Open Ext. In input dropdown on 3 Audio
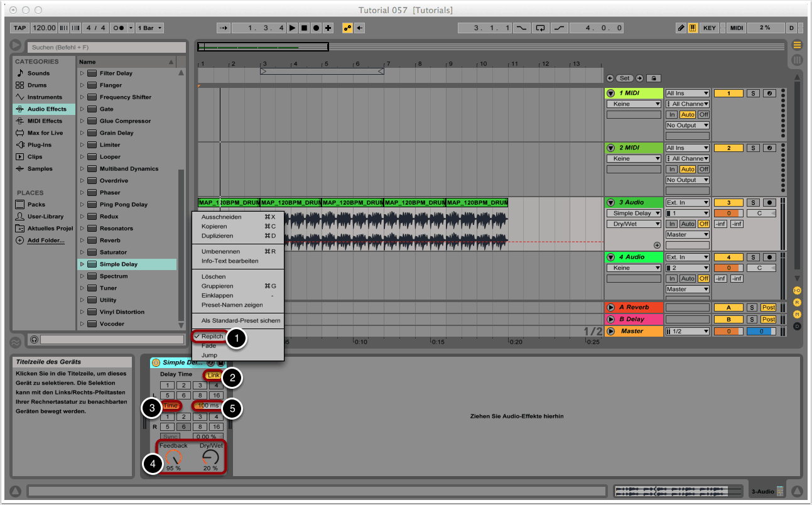 click(688, 203)
